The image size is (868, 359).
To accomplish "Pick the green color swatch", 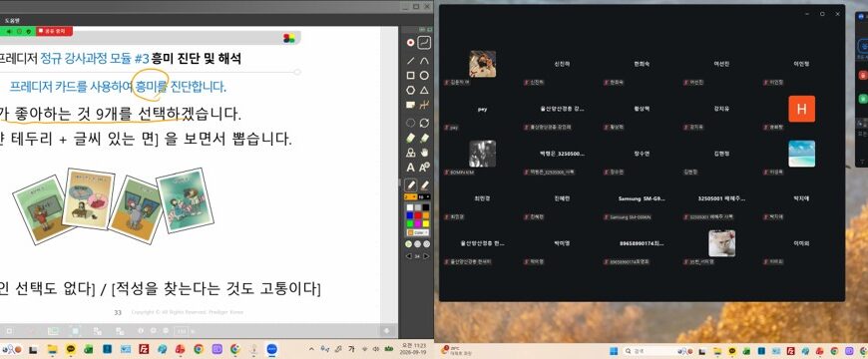I will point(410,223).
